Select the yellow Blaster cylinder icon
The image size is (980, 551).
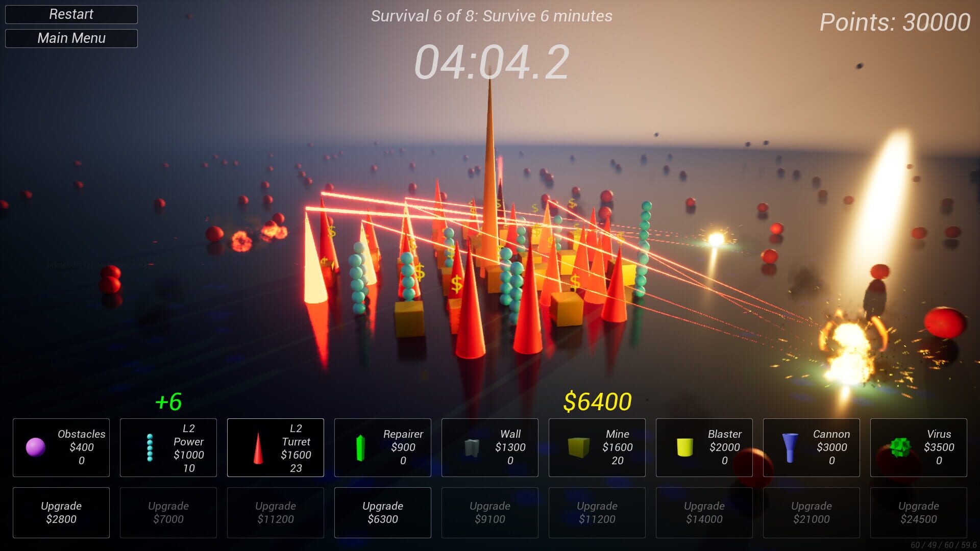pos(684,447)
